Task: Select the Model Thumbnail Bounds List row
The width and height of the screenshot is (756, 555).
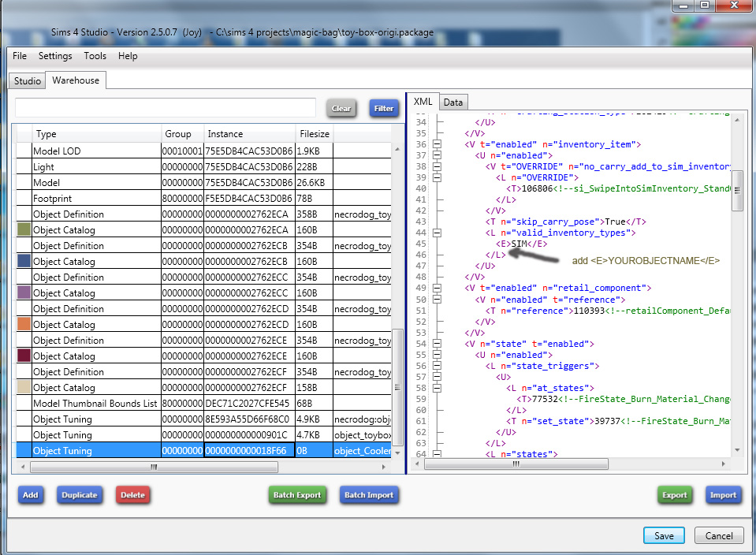Action: (x=95, y=404)
